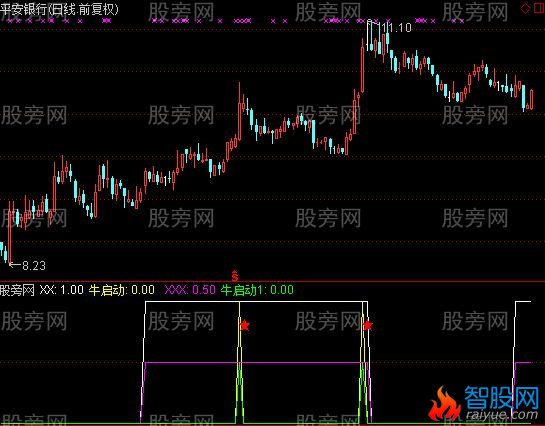The image size is (545, 426).
Task: Click the XX: 1.00 indicator value
Action: pyautogui.click(x=62, y=290)
